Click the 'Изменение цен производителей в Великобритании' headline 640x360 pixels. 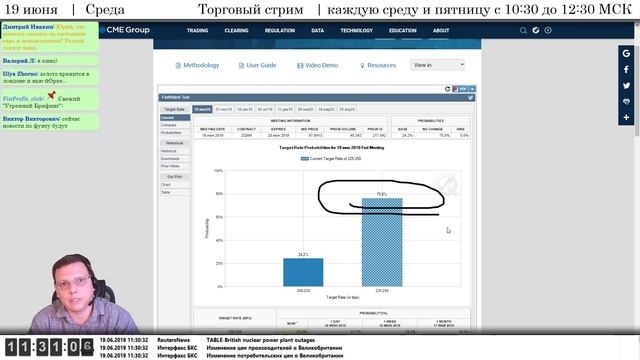coord(274,348)
